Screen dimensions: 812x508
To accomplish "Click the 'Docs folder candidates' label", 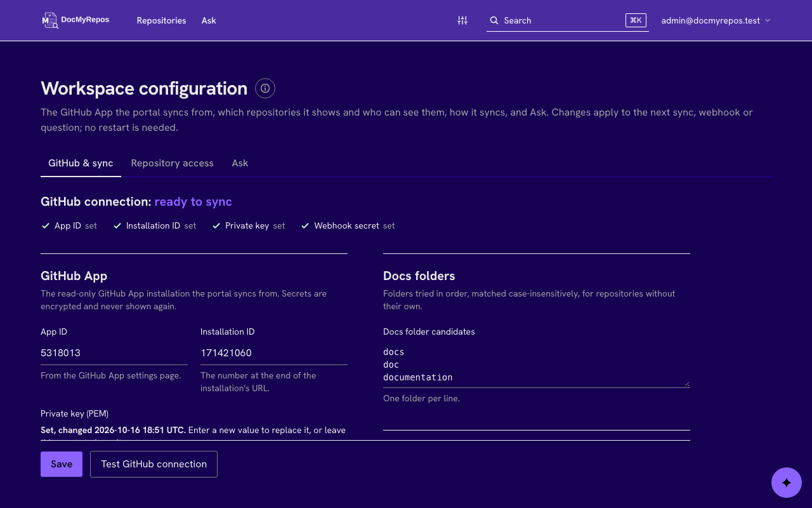I will click(429, 331).
